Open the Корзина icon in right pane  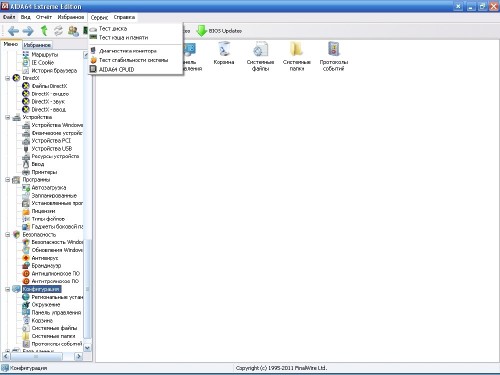(x=224, y=53)
